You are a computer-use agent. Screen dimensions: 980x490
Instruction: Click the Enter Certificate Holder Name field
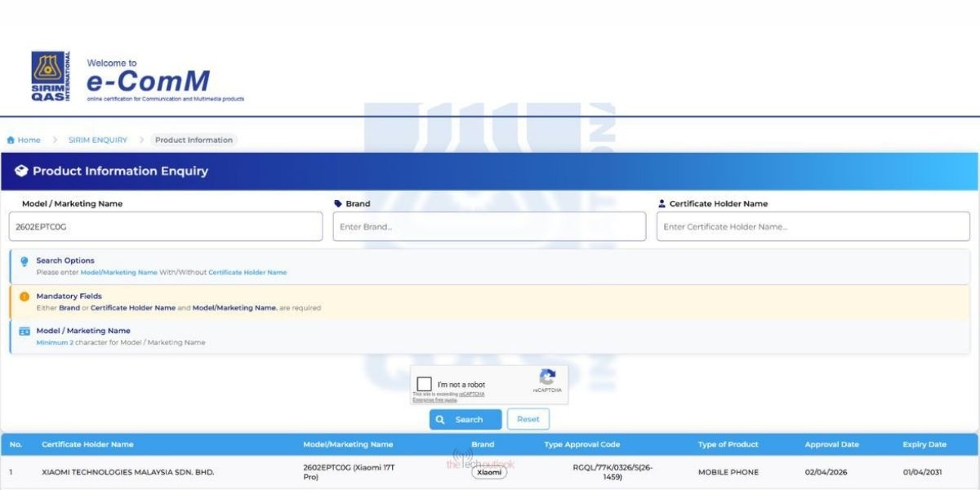(x=813, y=227)
